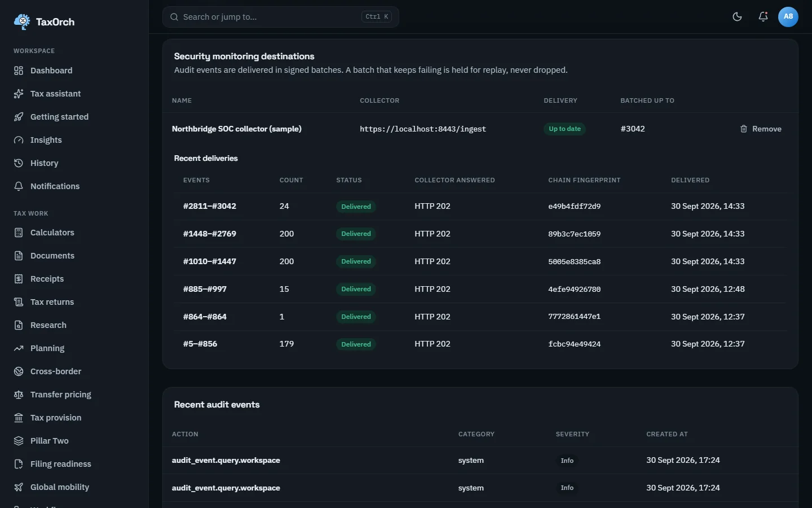Image resolution: width=812 pixels, height=508 pixels.
Task: Click the Filing readiness icon
Action: 19,464
